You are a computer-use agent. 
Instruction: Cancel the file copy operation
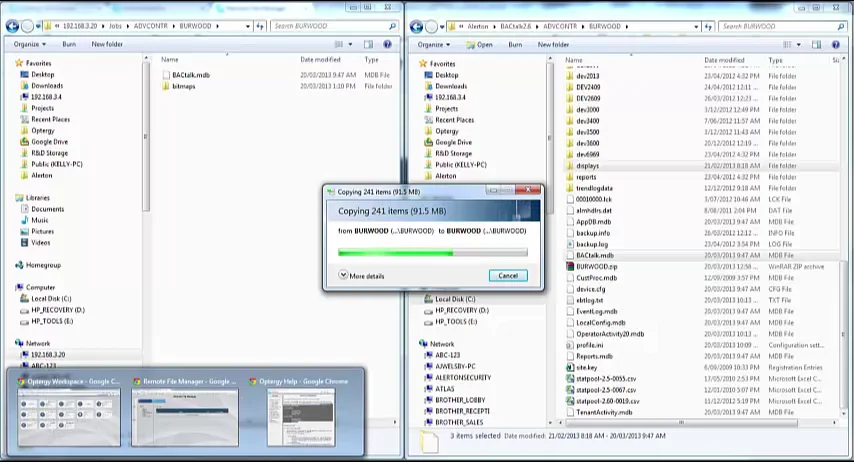tap(508, 276)
